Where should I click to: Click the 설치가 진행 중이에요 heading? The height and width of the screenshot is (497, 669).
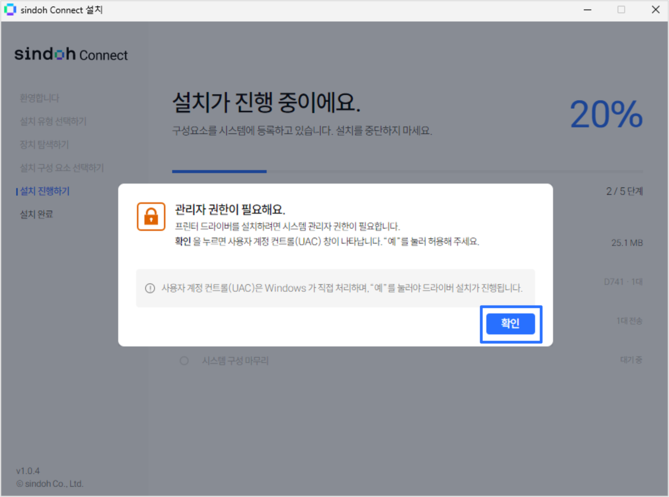[267, 102]
